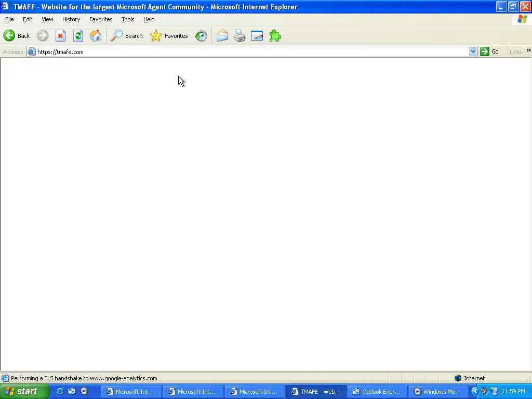Launch Windows Media Player from Quick Launch
The image size is (532, 399).
pyautogui.click(x=84, y=391)
